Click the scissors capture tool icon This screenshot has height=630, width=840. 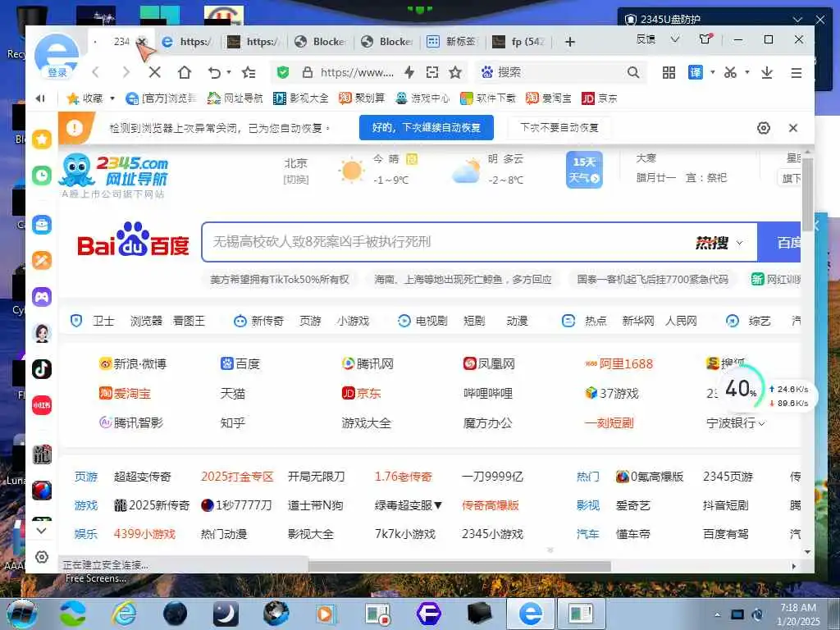click(730, 72)
